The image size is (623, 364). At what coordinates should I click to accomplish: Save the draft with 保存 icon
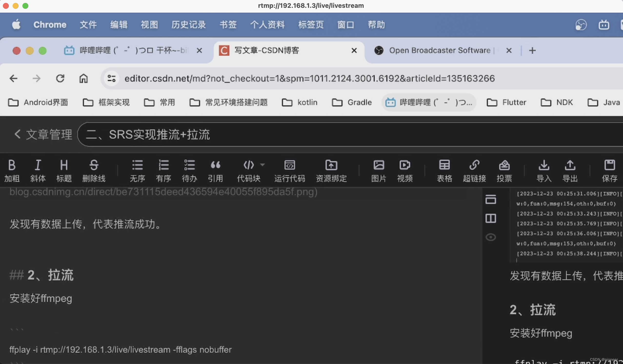click(610, 170)
